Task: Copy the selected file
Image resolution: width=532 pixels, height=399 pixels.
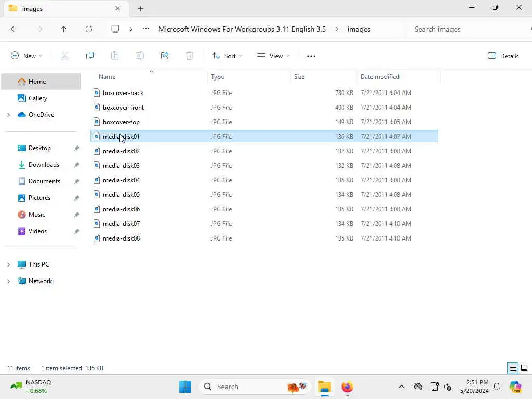Action: point(90,56)
